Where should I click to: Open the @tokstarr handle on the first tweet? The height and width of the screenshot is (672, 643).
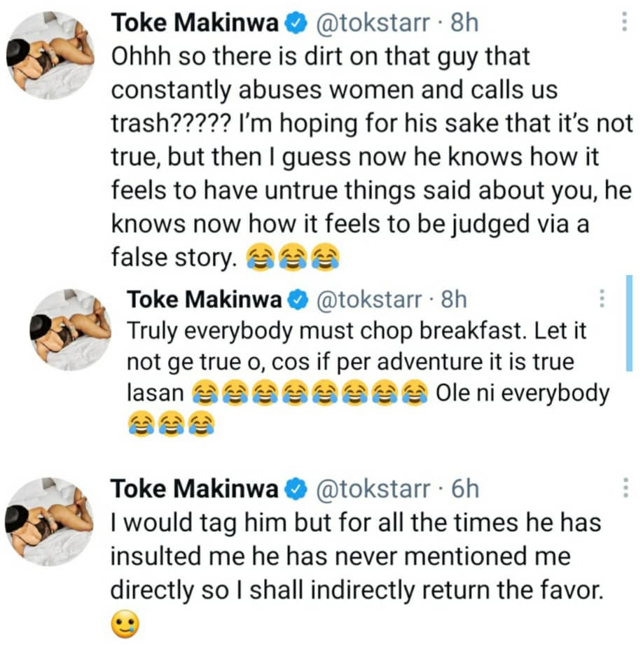point(373,24)
